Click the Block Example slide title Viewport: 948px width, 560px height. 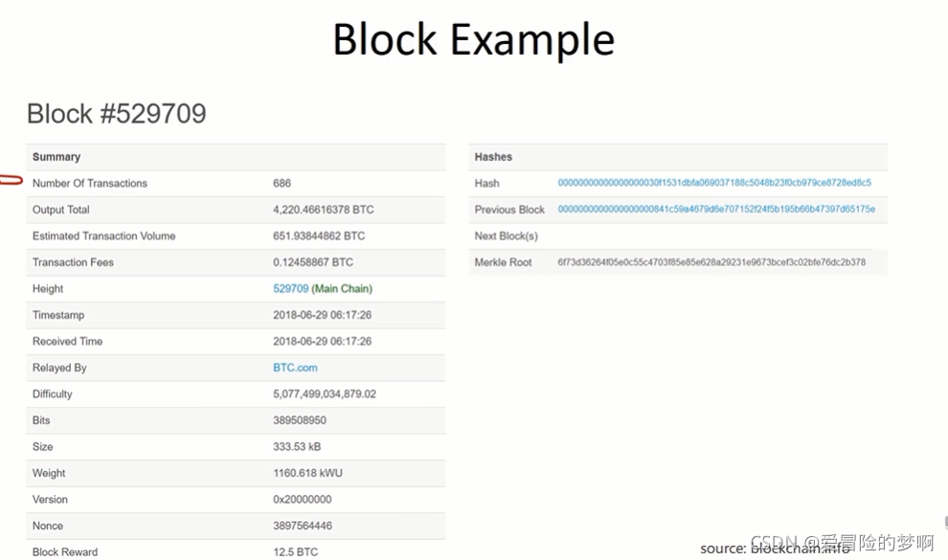tap(474, 40)
